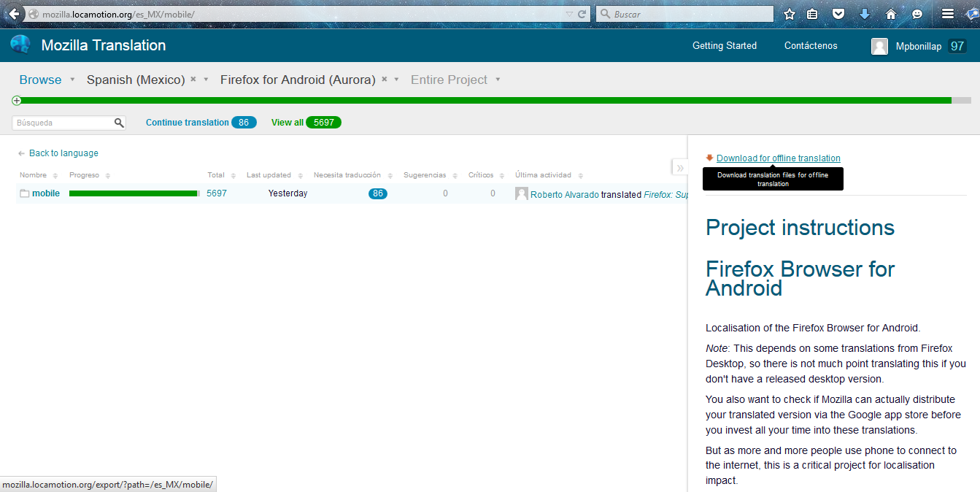Click the 97 score badge
The height and width of the screenshot is (492, 980).
click(957, 46)
